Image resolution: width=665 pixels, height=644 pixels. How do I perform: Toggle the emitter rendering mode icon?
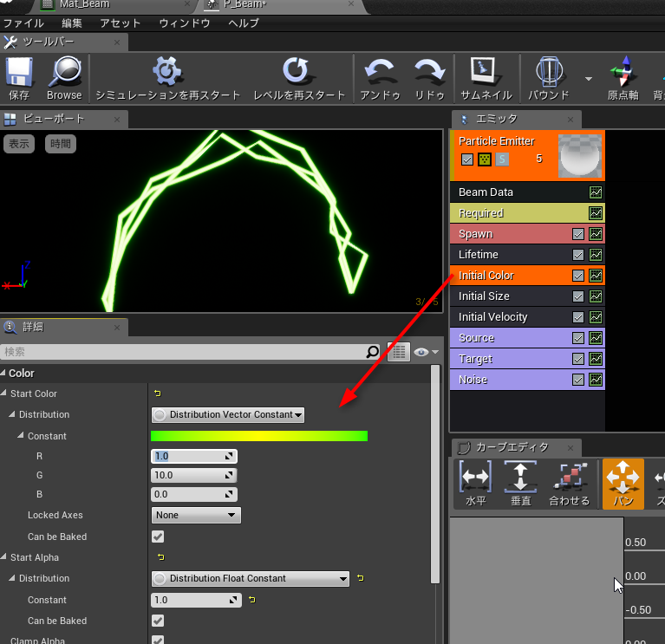click(485, 159)
